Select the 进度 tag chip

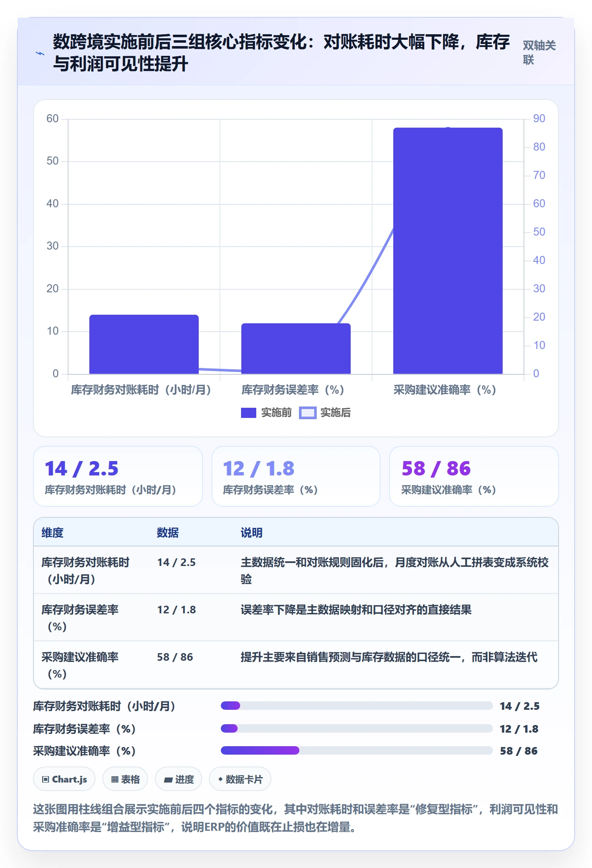click(x=178, y=779)
